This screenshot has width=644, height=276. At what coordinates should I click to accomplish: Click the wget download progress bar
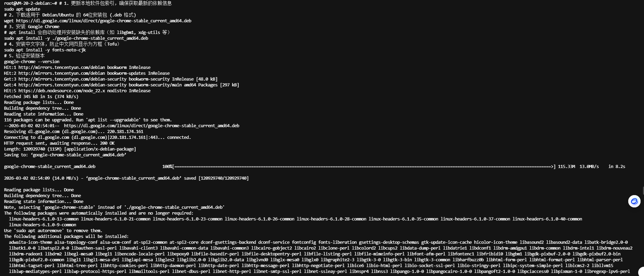coord(363,167)
